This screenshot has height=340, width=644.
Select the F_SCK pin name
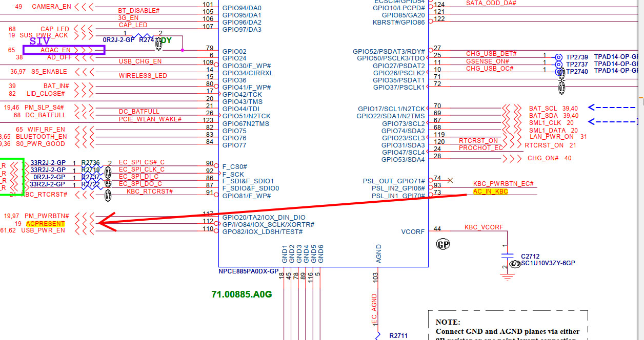click(x=233, y=174)
